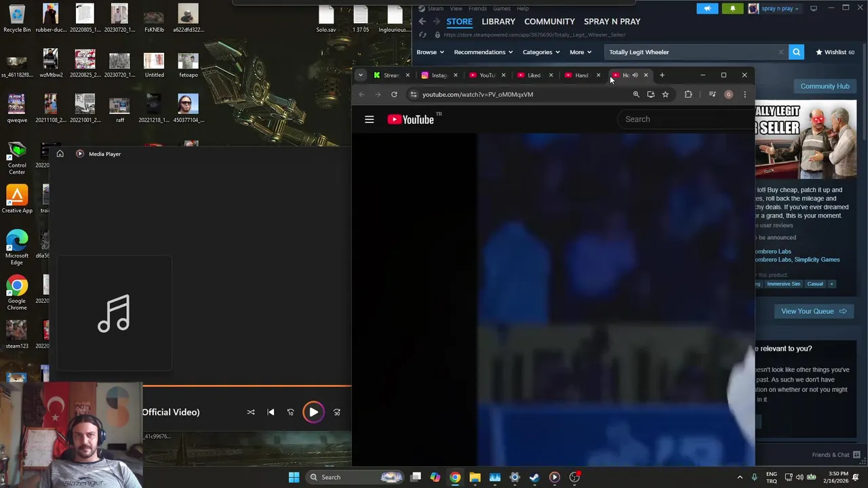Select Immersive Sim tag in Steam
The width and height of the screenshot is (868, 488).
[x=783, y=284]
